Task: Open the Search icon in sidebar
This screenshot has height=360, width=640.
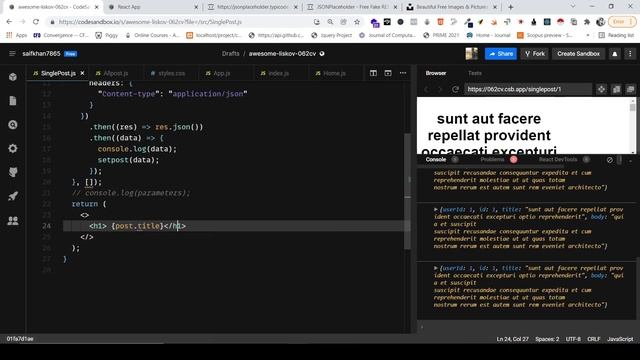Action: pyautogui.click(x=13, y=124)
